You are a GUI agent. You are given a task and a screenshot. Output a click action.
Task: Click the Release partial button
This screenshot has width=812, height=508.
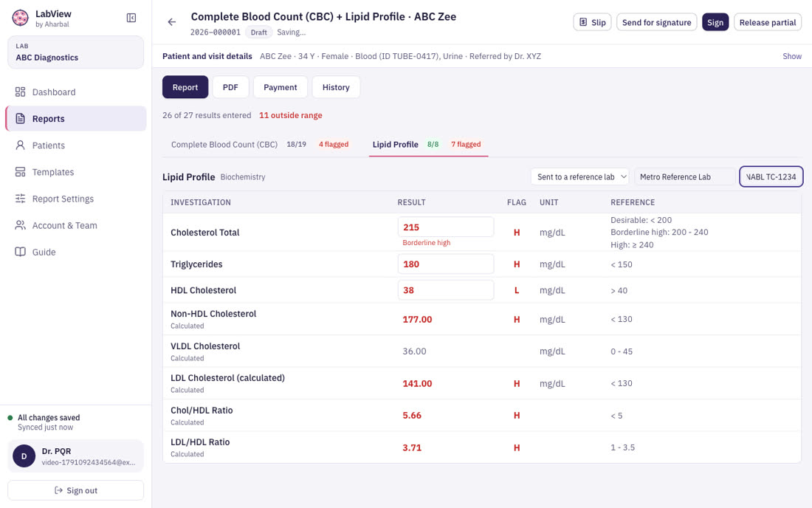pos(768,22)
